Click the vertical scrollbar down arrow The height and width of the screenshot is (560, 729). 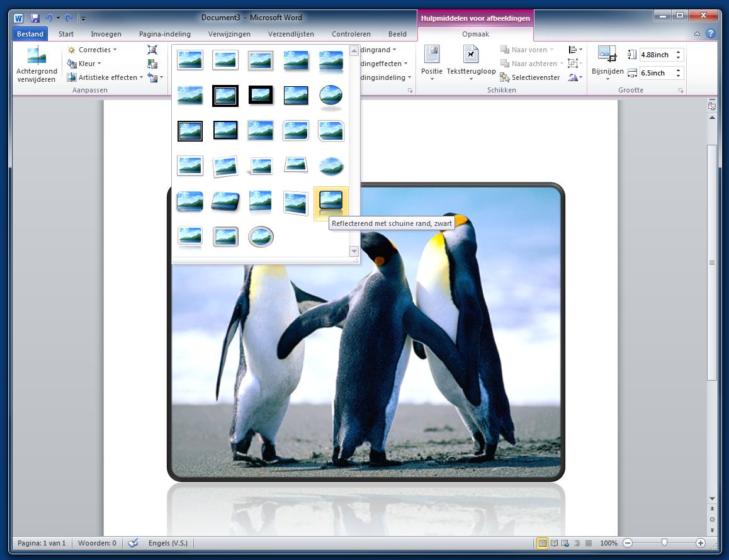coord(712,499)
